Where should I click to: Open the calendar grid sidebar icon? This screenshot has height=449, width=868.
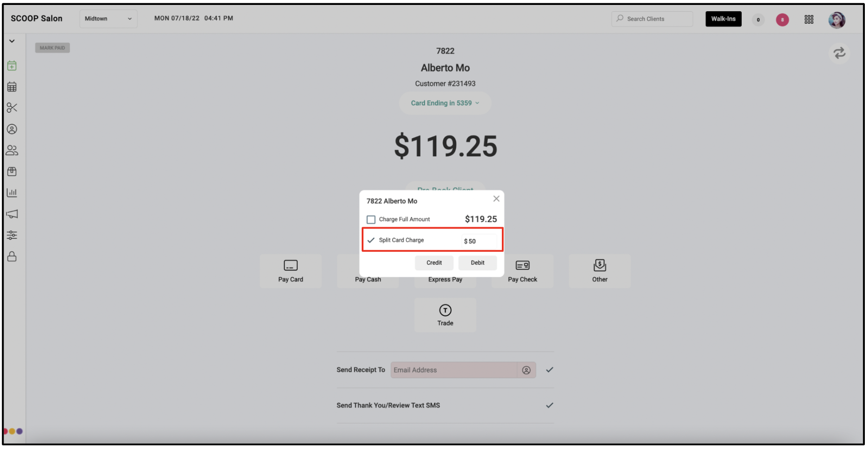point(12,87)
